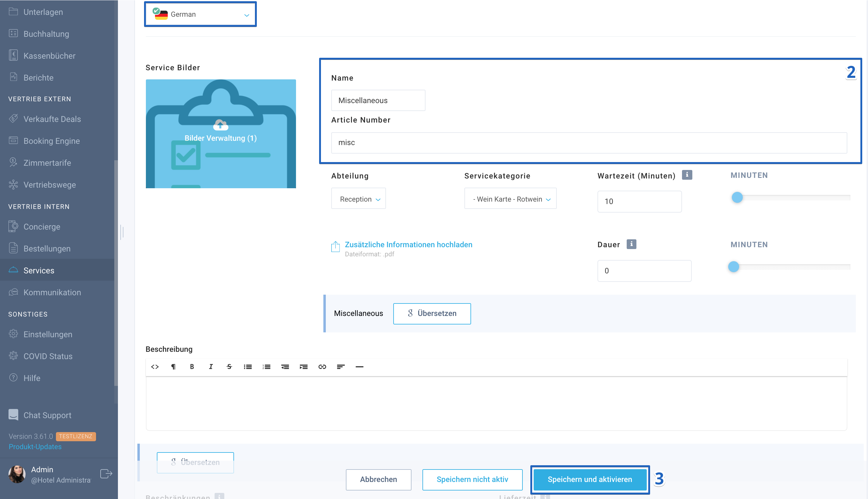
Task: Apply italic formatting in description toolbar
Action: pyautogui.click(x=211, y=367)
